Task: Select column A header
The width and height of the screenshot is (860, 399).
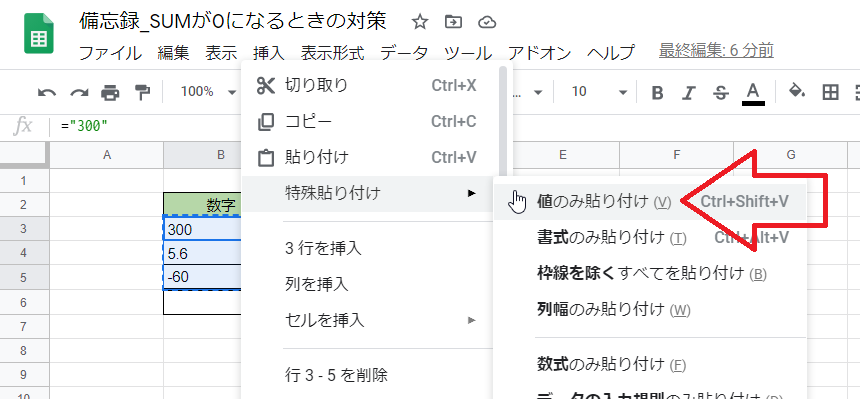Action: pyautogui.click(x=107, y=155)
